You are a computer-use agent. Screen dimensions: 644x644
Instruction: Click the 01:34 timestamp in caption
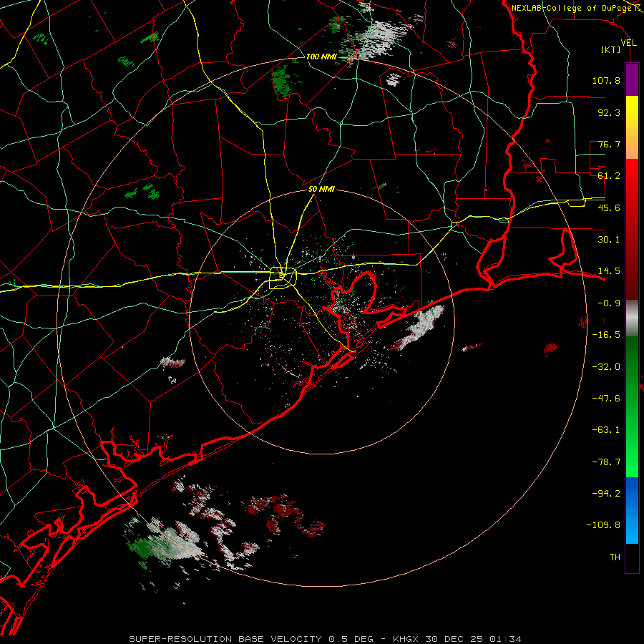coord(506,639)
